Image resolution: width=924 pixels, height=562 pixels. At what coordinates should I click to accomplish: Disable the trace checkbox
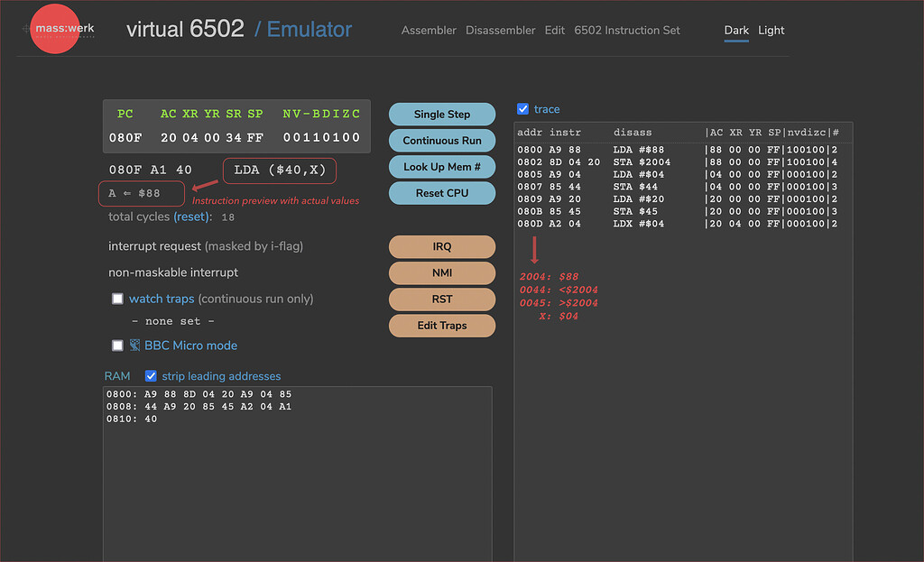click(522, 108)
